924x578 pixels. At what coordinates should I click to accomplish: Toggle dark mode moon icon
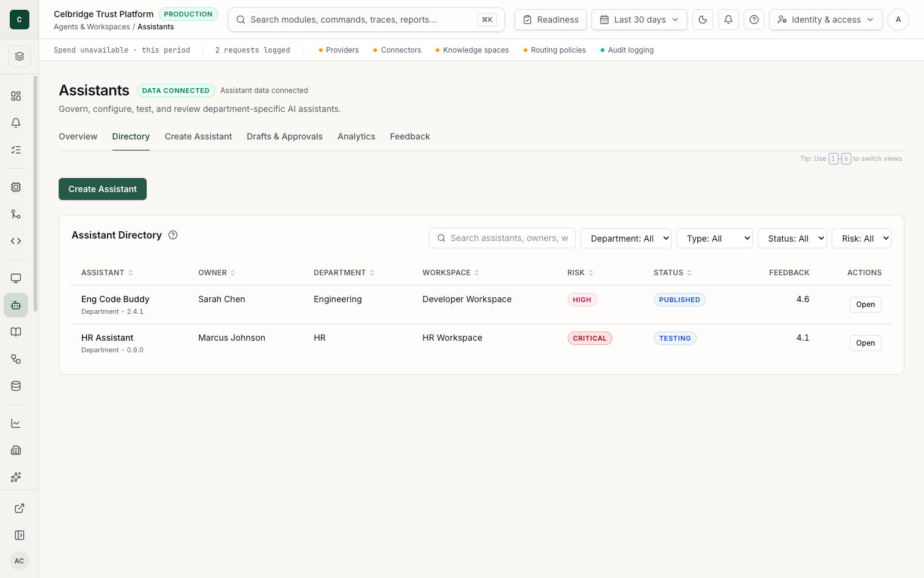703,20
